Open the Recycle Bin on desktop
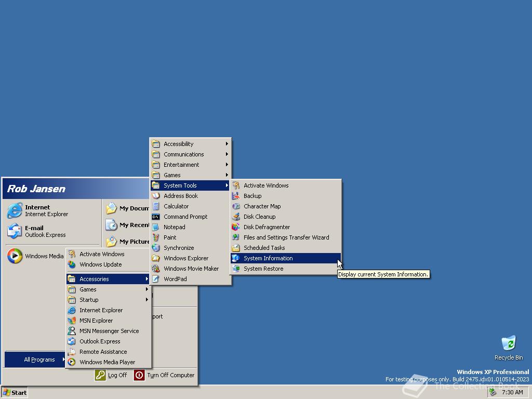This screenshot has width=532, height=399. pos(509,348)
